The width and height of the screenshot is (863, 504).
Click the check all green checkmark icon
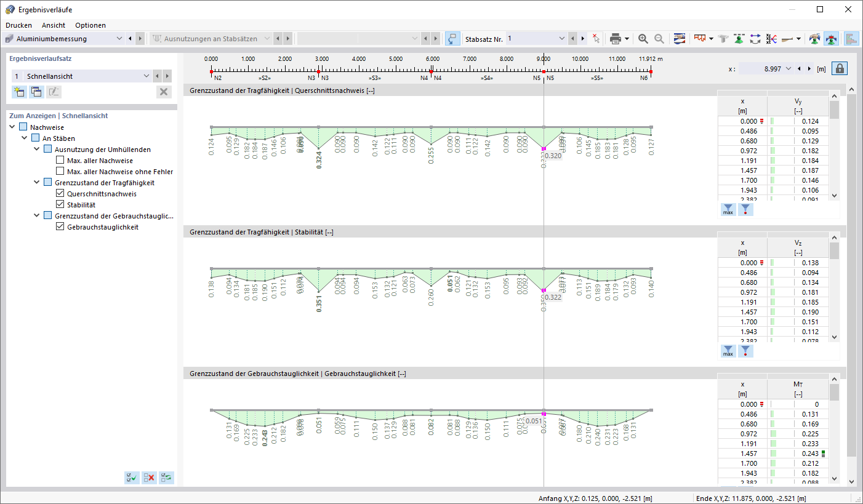pos(132,477)
